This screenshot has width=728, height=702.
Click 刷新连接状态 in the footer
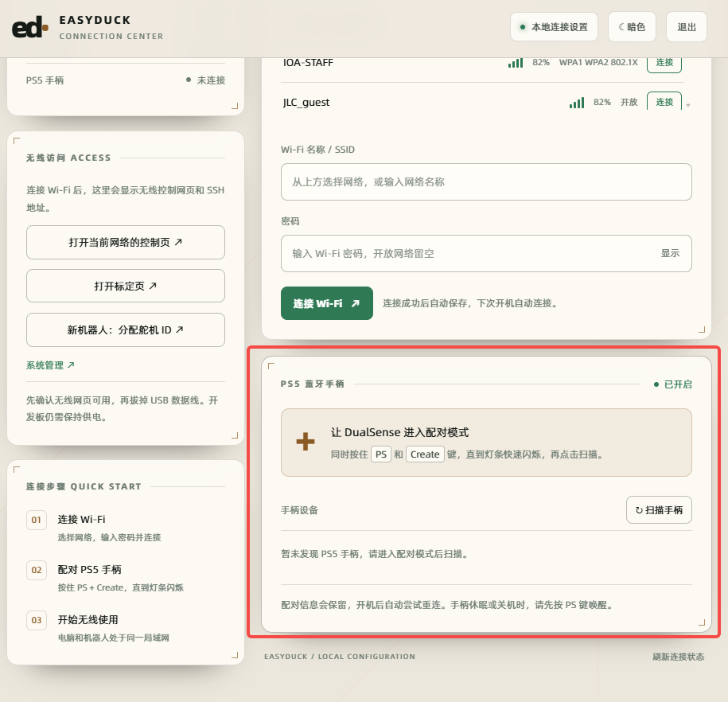[x=679, y=657]
